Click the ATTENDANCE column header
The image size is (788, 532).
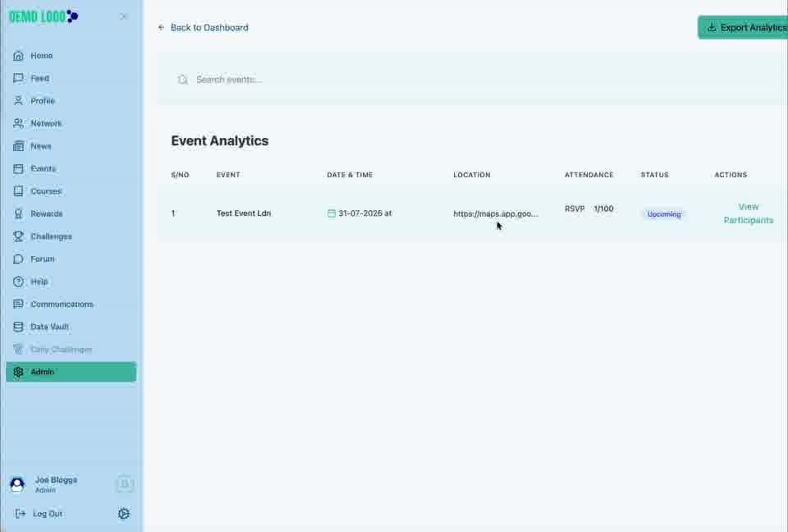coord(589,175)
